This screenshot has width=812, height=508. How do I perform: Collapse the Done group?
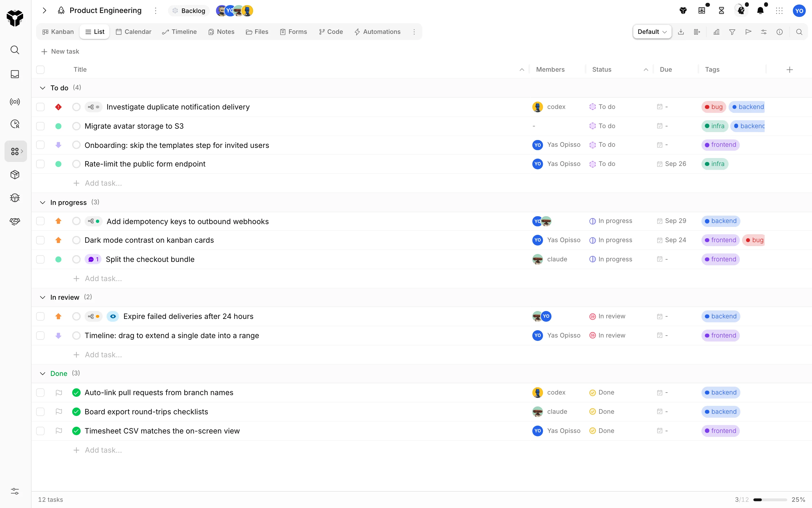coord(43,374)
